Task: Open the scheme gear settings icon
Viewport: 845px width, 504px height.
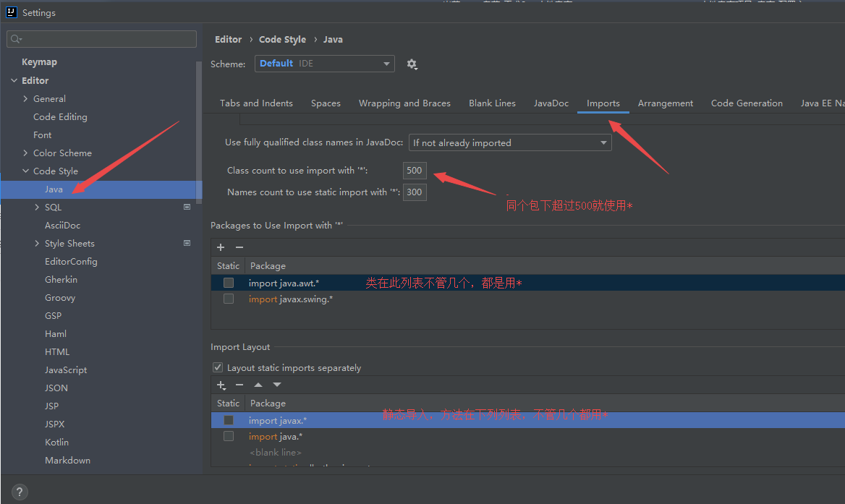Action: point(412,64)
